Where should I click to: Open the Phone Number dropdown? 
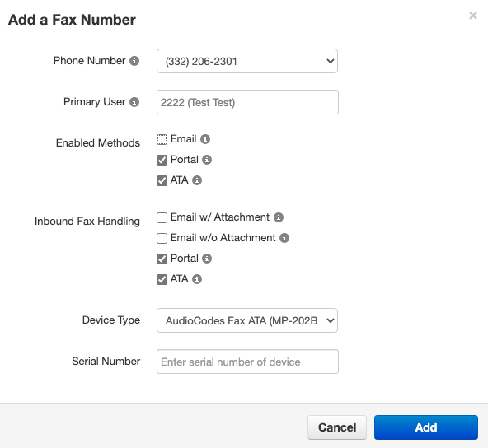coord(247,61)
